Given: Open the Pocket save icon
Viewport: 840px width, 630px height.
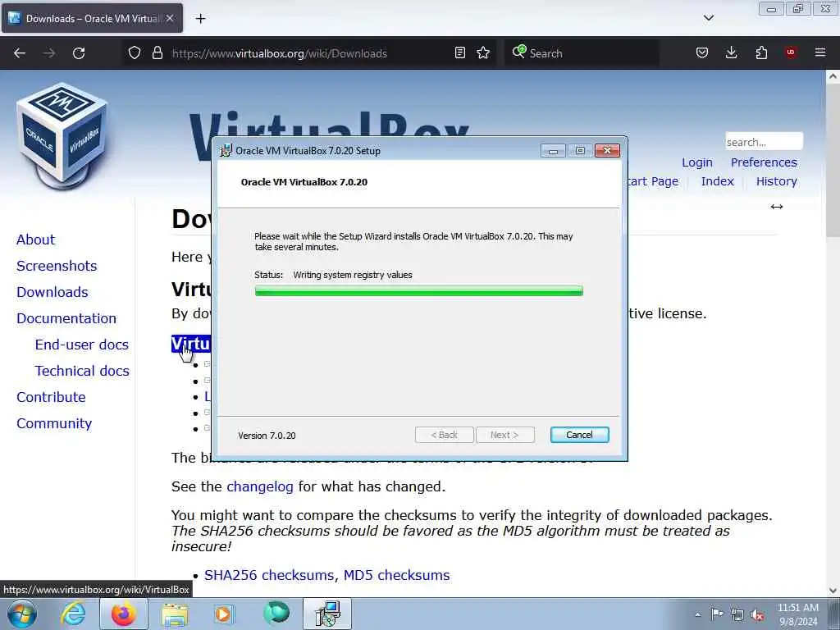Looking at the screenshot, I should (x=702, y=52).
